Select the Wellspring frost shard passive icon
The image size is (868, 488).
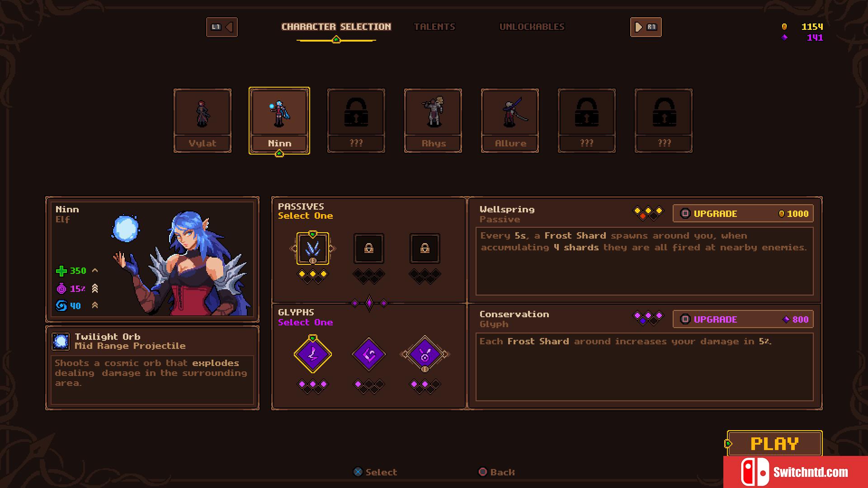click(x=313, y=248)
